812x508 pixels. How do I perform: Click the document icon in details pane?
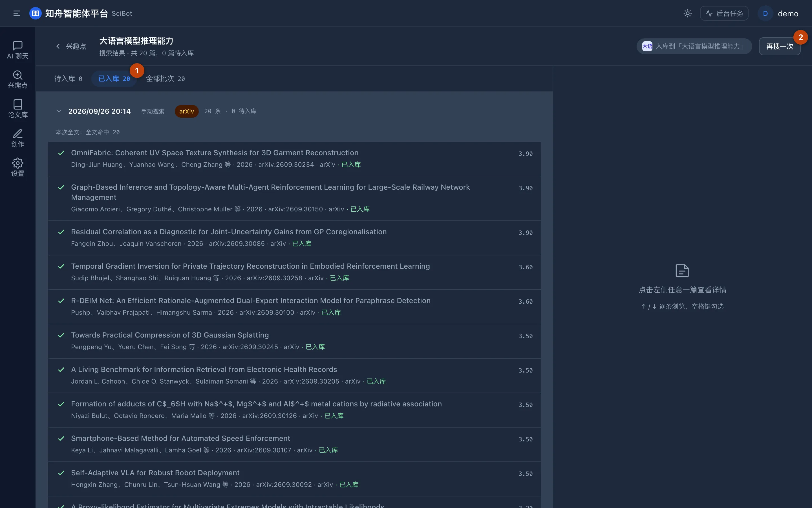coord(682,271)
